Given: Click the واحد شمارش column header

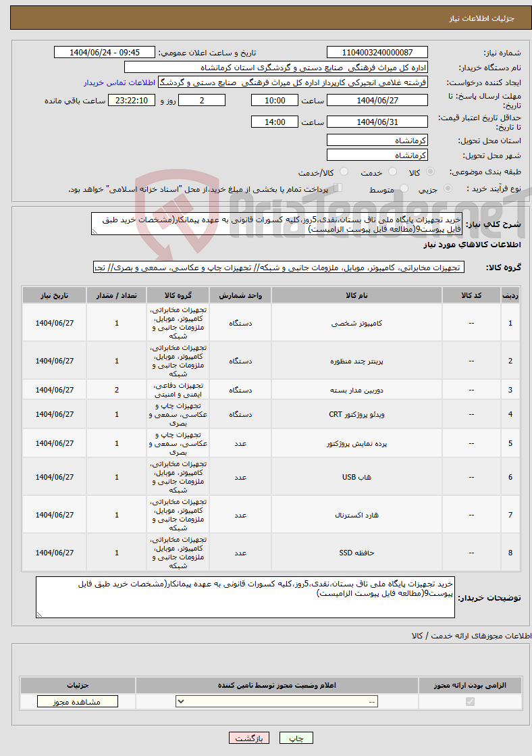Looking at the screenshot, I should [240, 295].
